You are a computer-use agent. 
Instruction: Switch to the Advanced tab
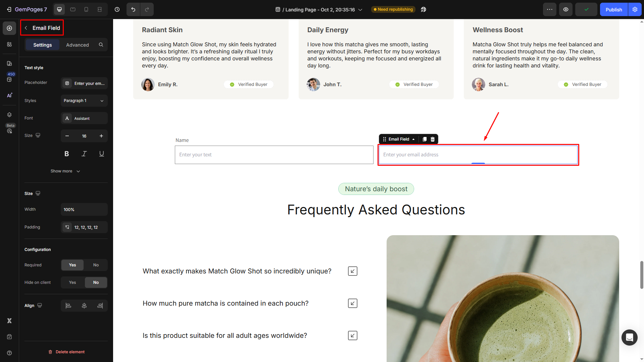[78, 45]
